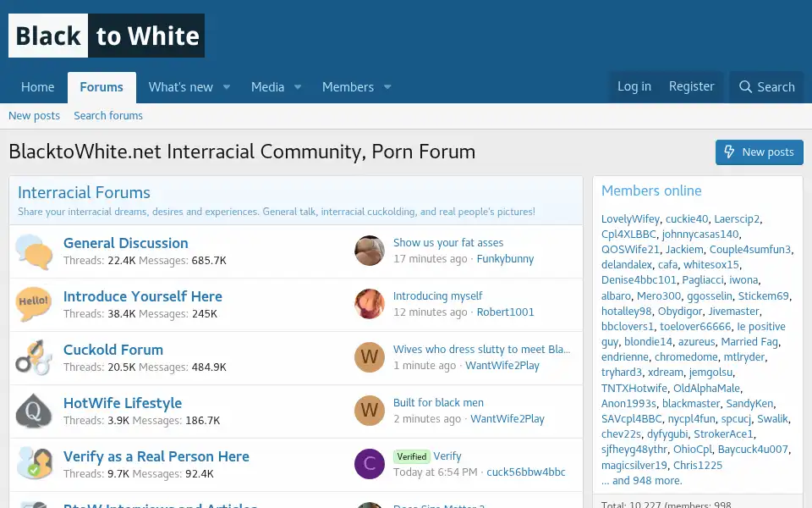Click the '... and 948 more.' link
The width and height of the screenshot is (812, 508).
642,481
